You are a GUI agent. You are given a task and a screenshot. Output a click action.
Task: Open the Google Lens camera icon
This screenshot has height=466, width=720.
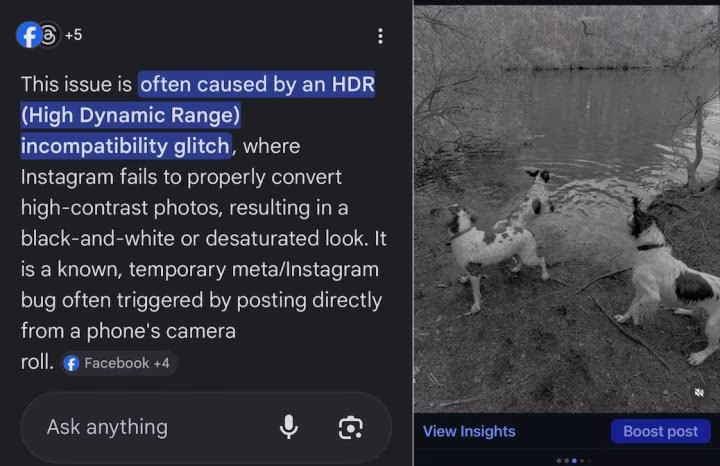[350, 427]
